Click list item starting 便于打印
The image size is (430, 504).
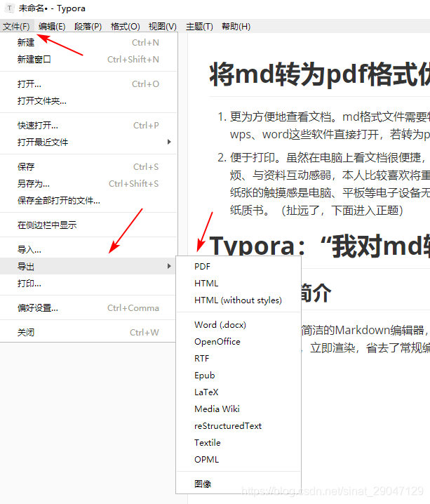pos(330,184)
